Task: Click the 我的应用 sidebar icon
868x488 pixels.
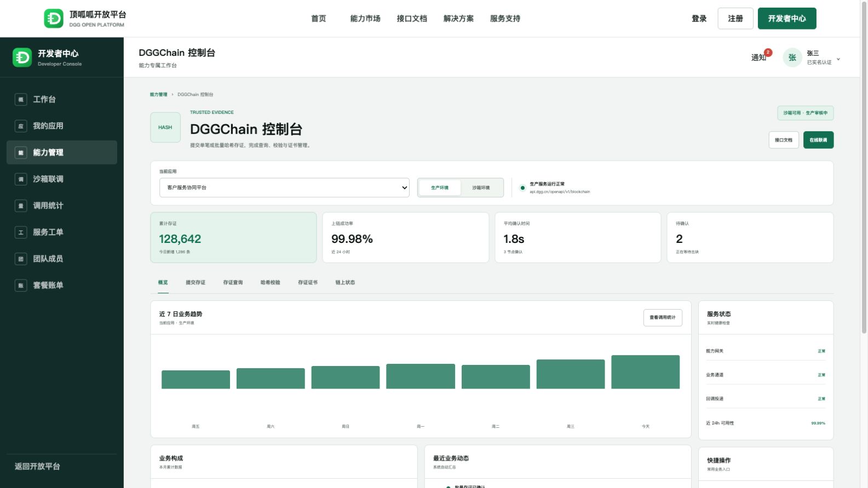Action: tap(21, 126)
